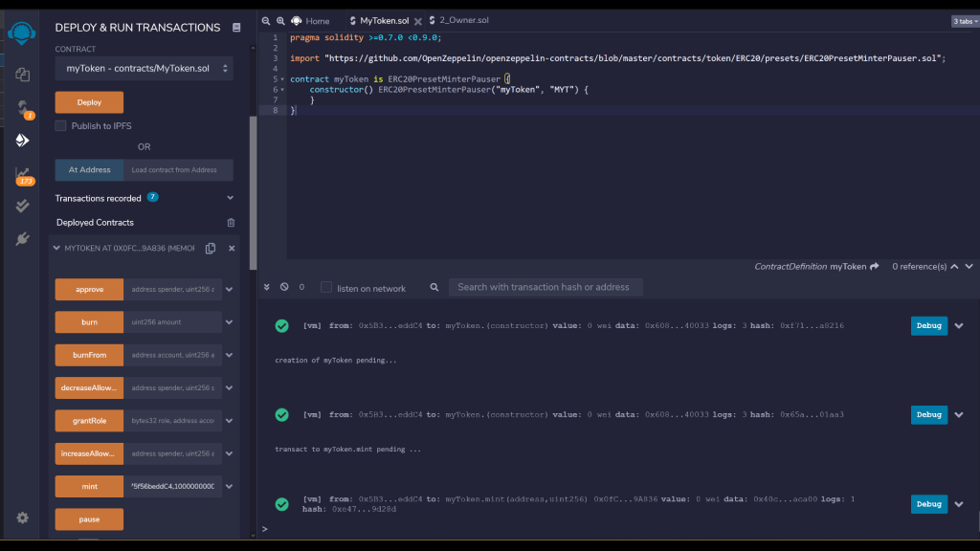
Task: Expand the Transactions recorded section
Action: click(230, 198)
